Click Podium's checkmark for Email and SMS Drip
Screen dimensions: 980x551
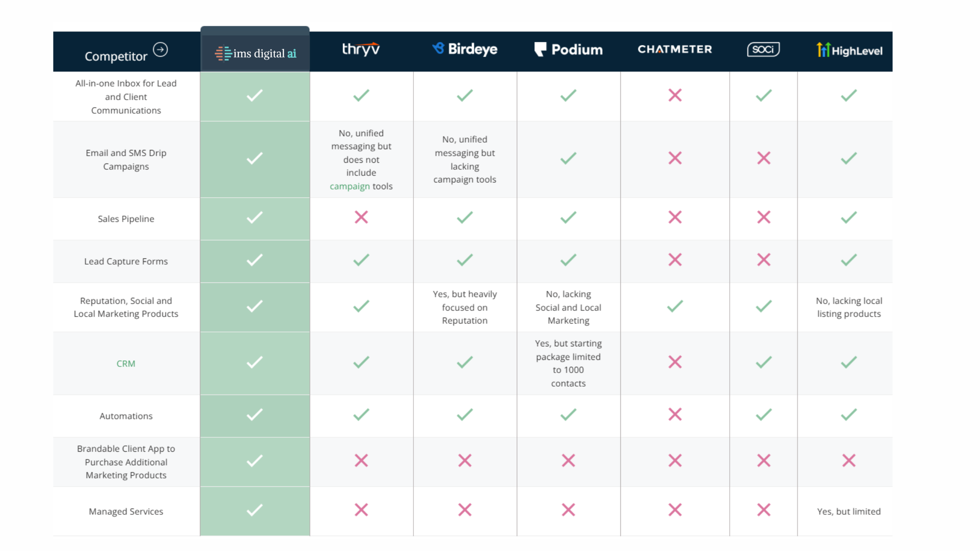click(x=568, y=158)
